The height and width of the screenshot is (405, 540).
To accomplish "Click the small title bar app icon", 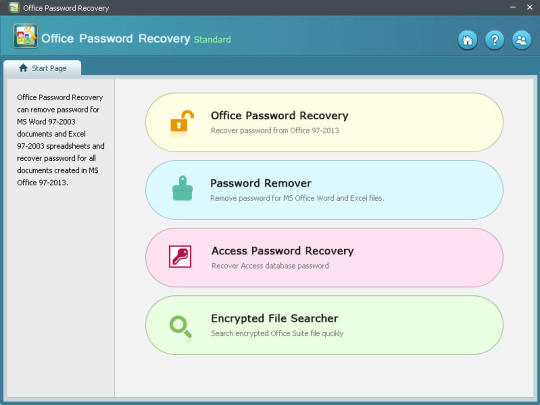I will (x=14, y=8).
